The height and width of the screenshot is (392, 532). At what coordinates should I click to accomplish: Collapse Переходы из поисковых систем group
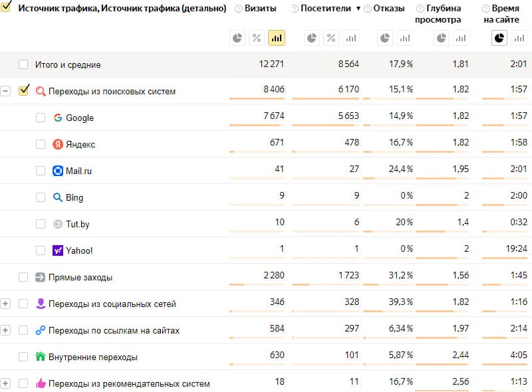tap(5, 91)
